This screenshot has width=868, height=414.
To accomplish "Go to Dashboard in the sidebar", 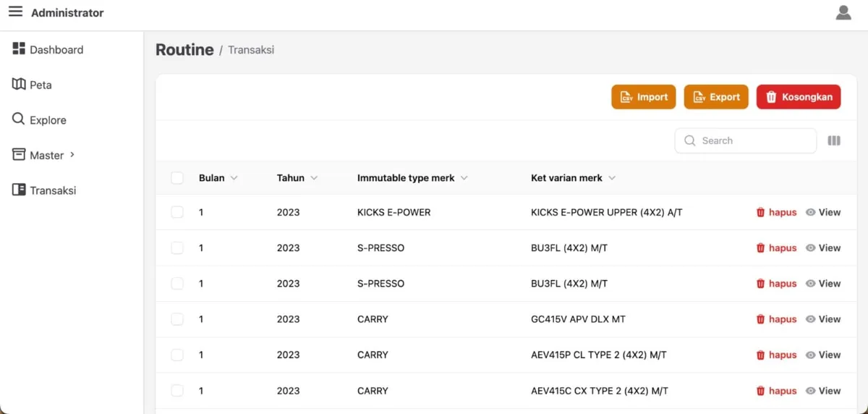I will click(x=48, y=49).
